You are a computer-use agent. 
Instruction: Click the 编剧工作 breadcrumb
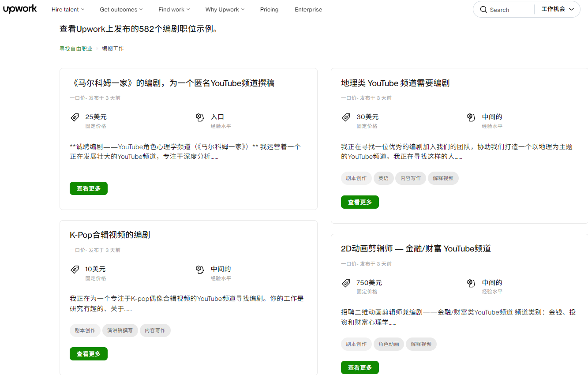coord(113,49)
